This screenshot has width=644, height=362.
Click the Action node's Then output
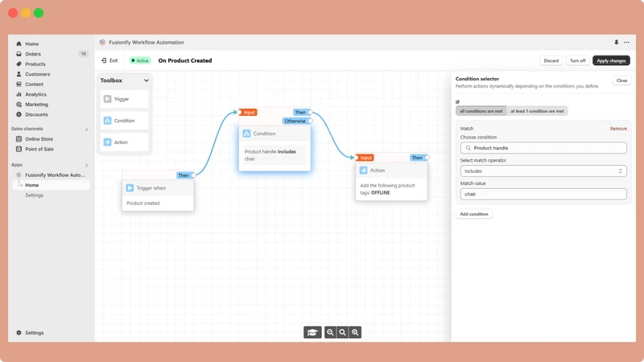(419, 158)
